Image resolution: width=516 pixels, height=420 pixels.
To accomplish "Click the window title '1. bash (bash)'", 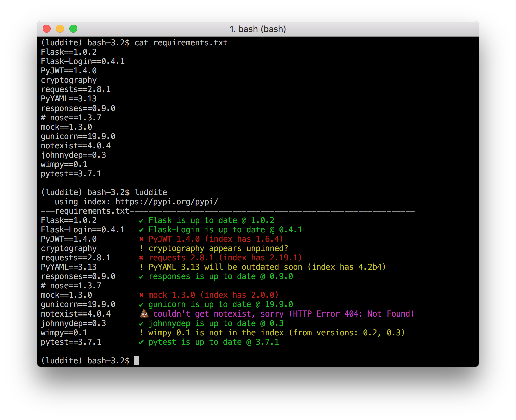I will pyautogui.click(x=258, y=29).
